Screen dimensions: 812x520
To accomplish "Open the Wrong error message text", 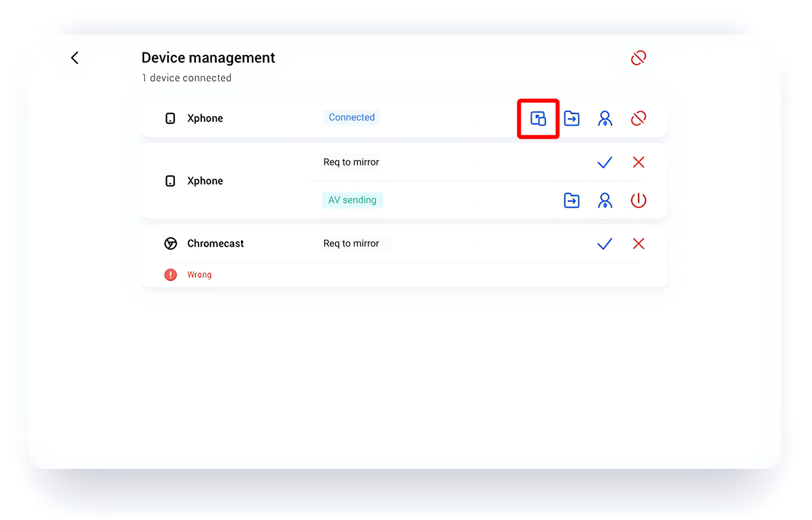I will (199, 275).
